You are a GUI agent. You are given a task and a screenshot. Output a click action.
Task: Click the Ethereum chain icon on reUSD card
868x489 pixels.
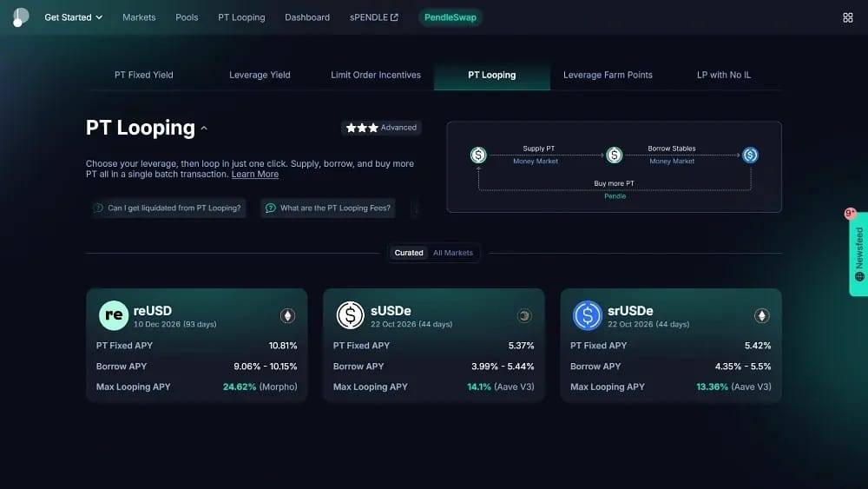pyautogui.click(x=287, y=315)
